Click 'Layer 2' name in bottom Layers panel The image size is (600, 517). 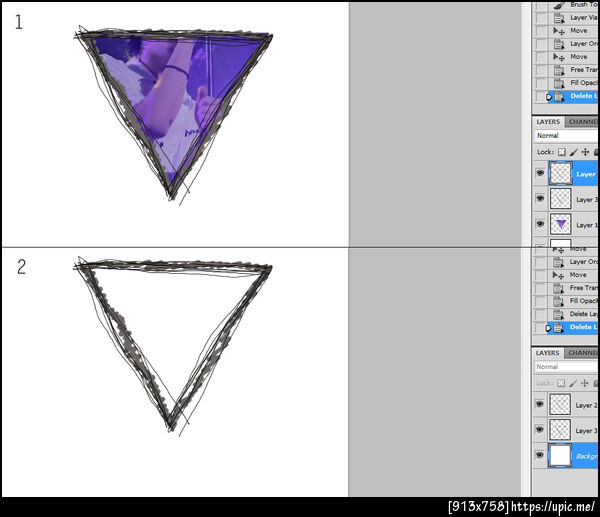coord(586,405)
